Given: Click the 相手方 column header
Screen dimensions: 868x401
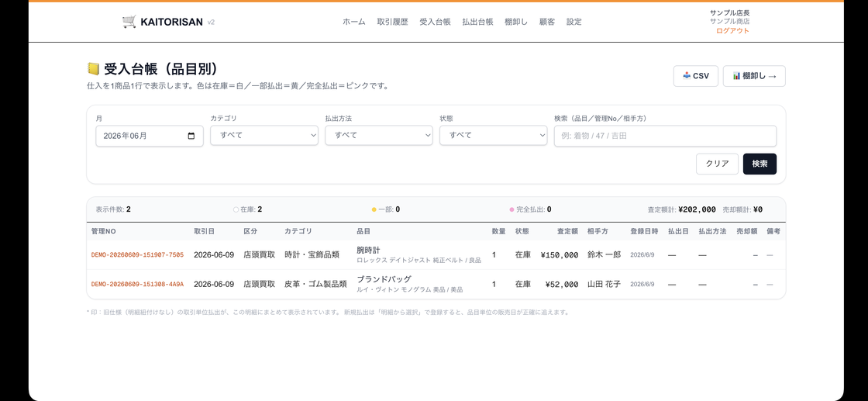Looking at the screenshot, I should [x=598, y=231].
